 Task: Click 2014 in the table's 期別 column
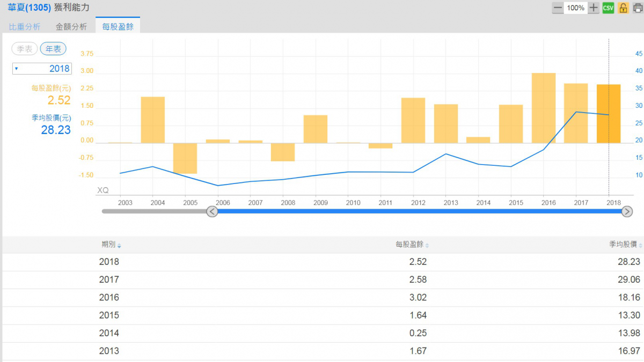[x=109, y=333]
